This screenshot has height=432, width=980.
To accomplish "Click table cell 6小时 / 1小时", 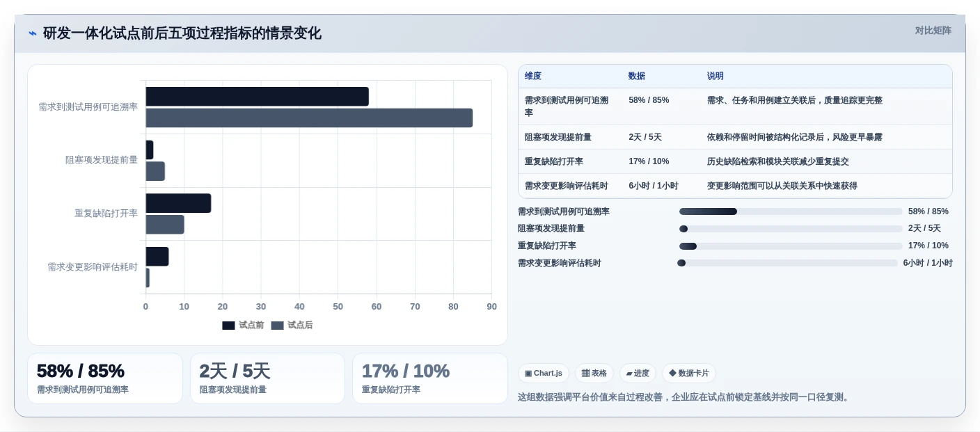I will [x=654, y=186].
